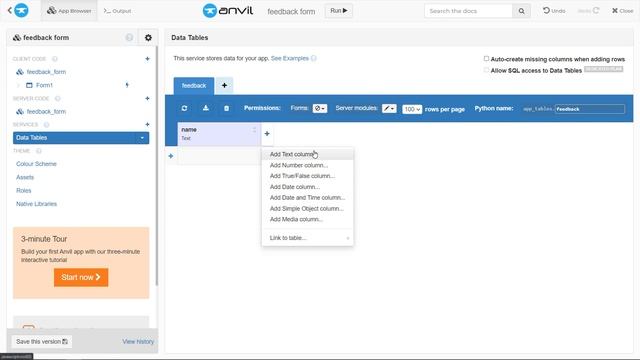Open the app settings gear icon

[148, 38]
